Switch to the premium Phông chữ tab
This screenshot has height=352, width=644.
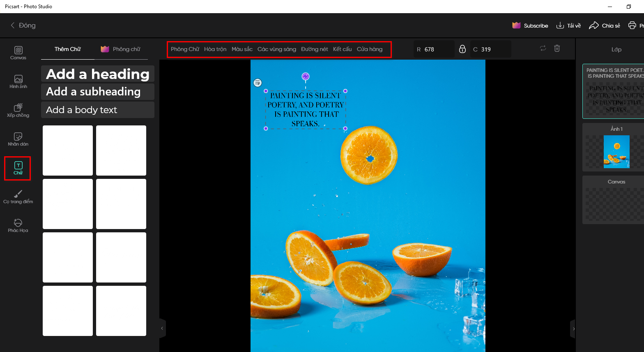coord(121,49)
